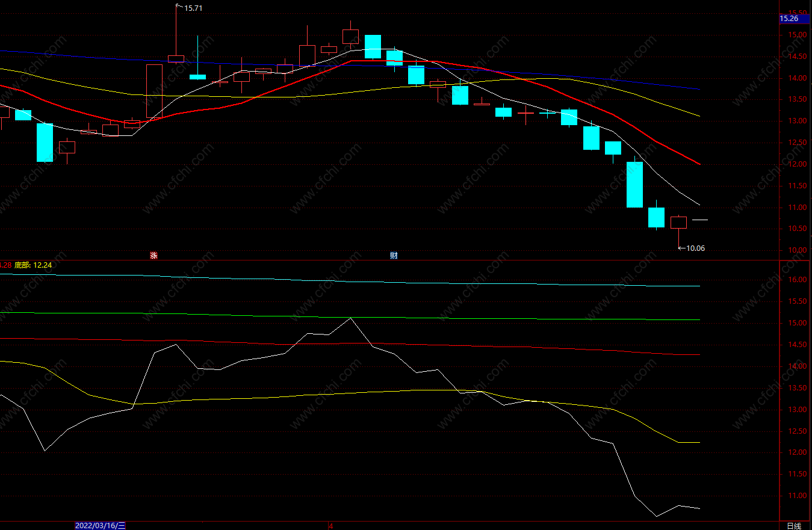The height and width of the screenshot is (530, 812).
Task: Click the blue 财 financial report marker
Action: [x=394, y=256]
